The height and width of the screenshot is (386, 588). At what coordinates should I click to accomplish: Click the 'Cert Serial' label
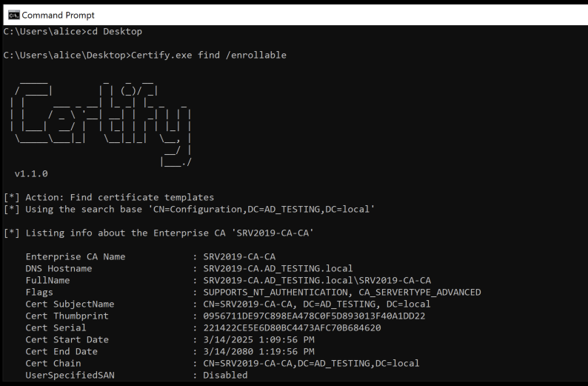point(56,328)
